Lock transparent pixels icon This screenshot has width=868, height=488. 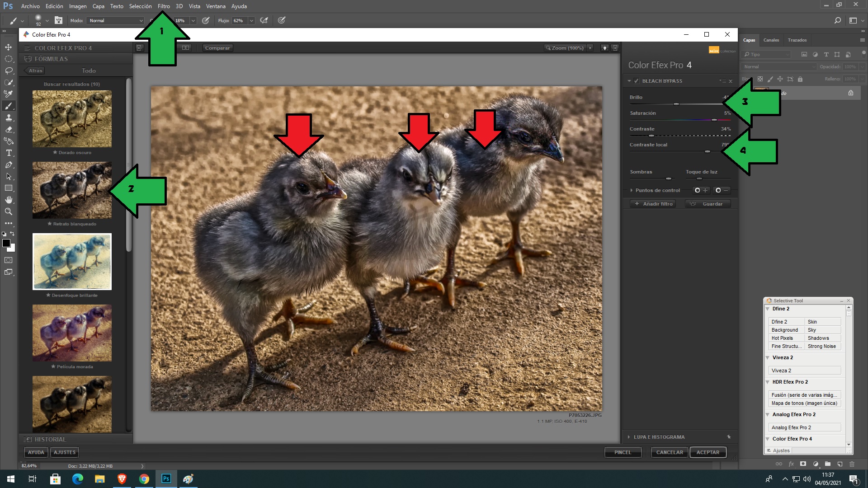tap(760, 79)
